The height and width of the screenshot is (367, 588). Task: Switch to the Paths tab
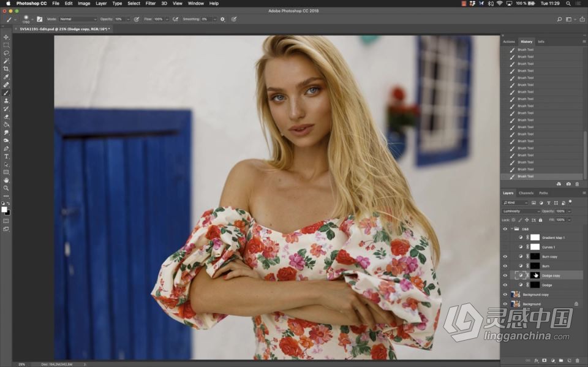543,193
